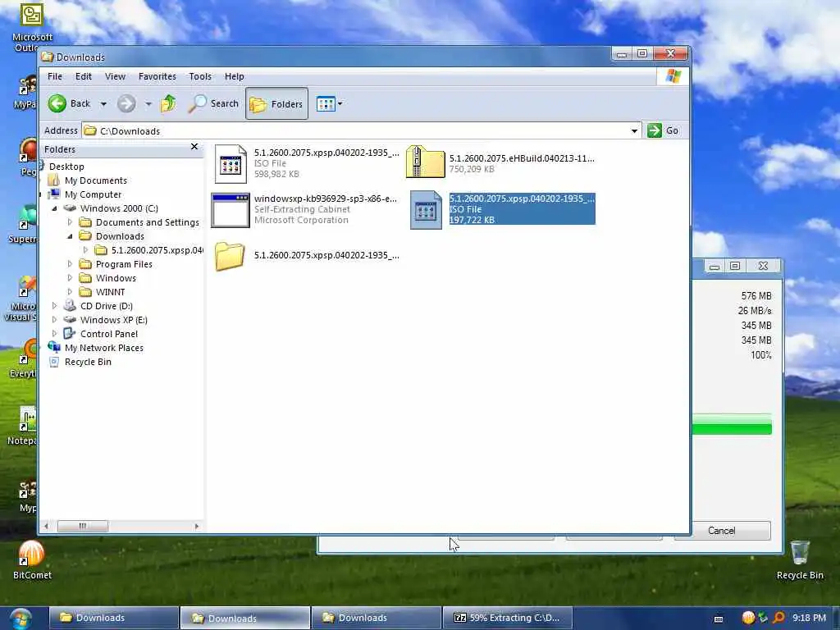This screenshot has width=840, height=630.
Task: Click the Start orb button
Action: click(21, 619)
